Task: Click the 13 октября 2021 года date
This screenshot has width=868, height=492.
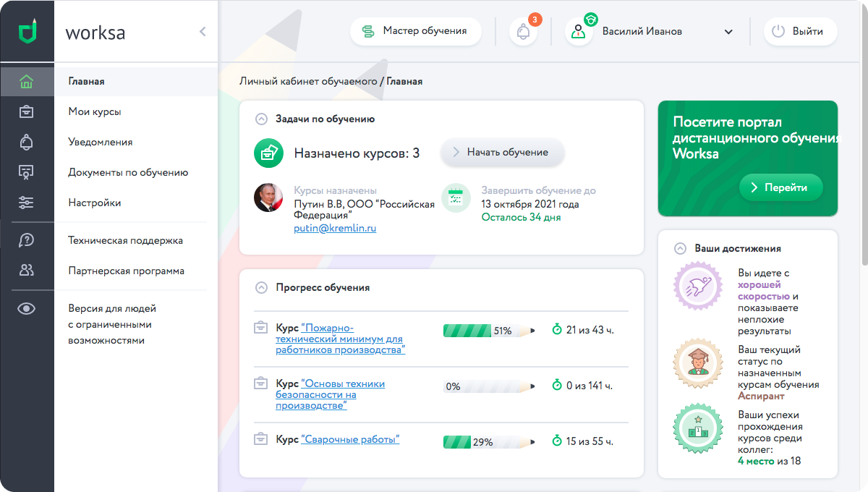Action: click(x=530, y=204)
